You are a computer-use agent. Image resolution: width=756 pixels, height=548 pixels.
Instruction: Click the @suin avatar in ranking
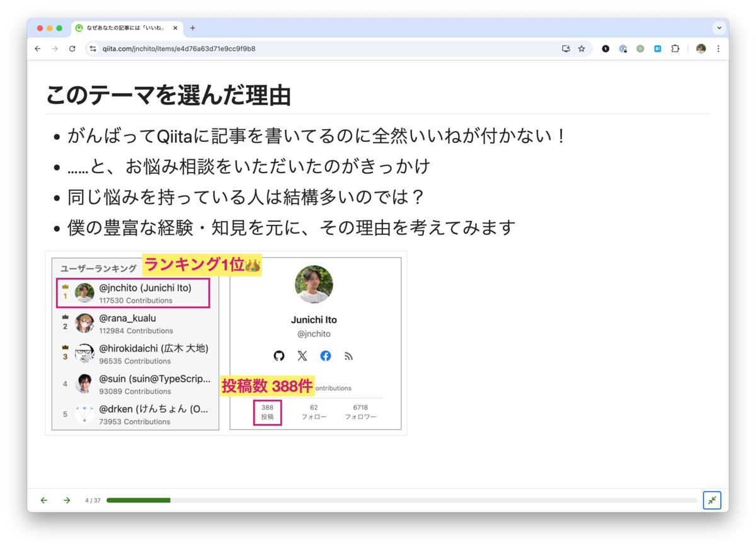tap(84, 384)
